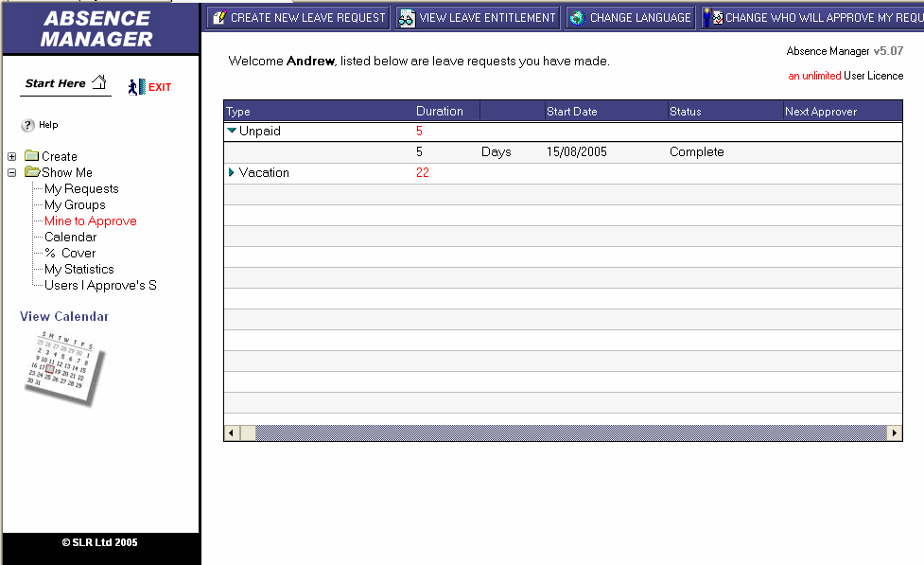Click the Create New Leave Request notepad icon
The width and height of the screenshot is (924, 565).
pyautogui.click(x=219, y=18)
